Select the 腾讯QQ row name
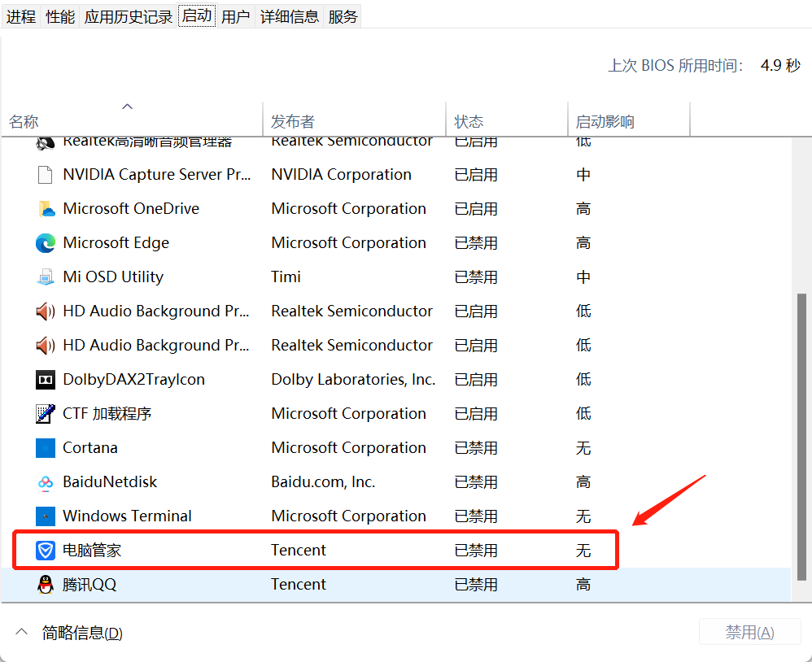Screen dimensions: 812x662 pos(89,585)
